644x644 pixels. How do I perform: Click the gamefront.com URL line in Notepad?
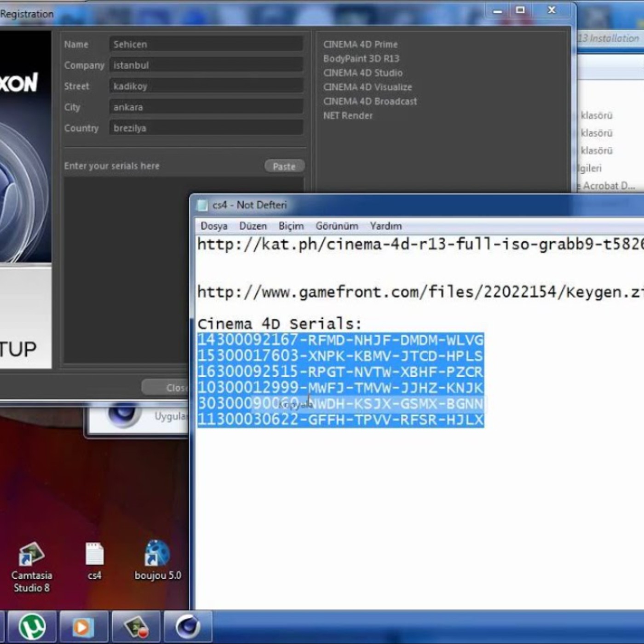coord(420,292)
